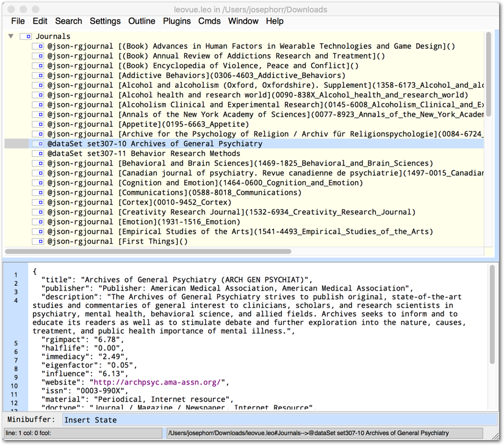Open the Cmds menu
Image resolution: width=504 pixels, height=445 pixels.
click(209, 21)
